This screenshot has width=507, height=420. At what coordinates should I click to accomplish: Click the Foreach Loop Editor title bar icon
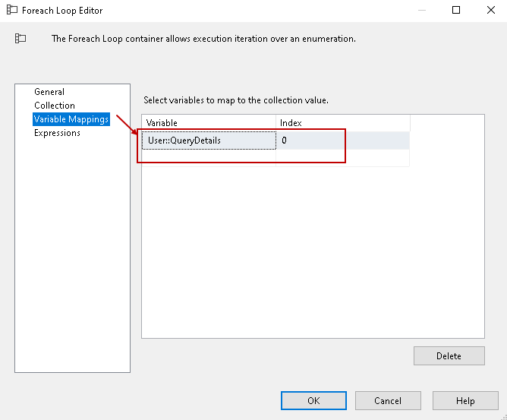pos(11,11)
